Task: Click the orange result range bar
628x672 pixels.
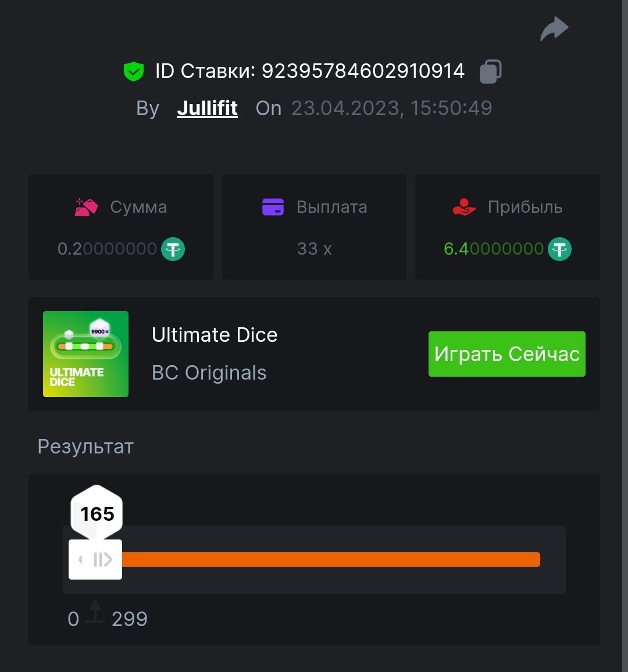Action: [330, 559]
